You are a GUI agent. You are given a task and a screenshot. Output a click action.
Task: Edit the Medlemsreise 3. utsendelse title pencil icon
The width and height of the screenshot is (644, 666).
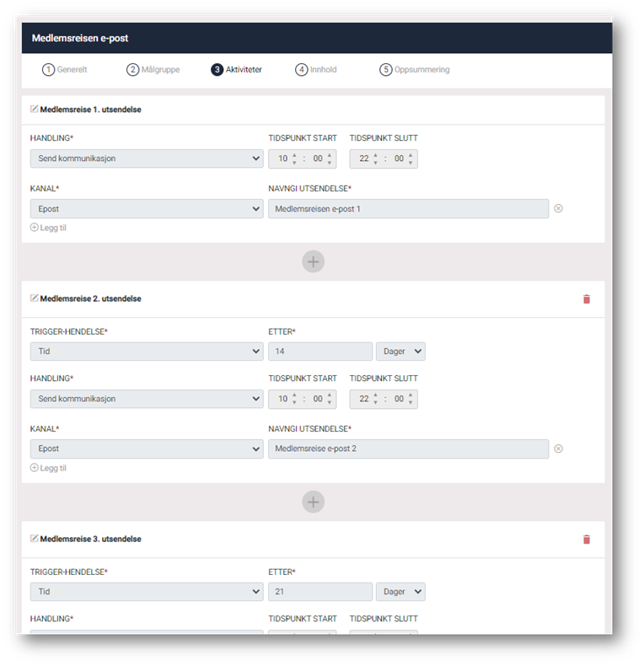34,539
